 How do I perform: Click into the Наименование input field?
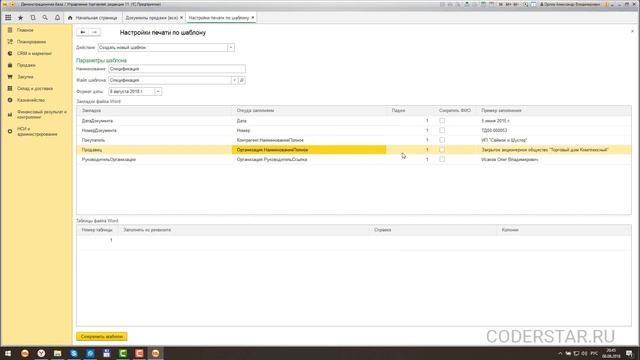point(177,69)
